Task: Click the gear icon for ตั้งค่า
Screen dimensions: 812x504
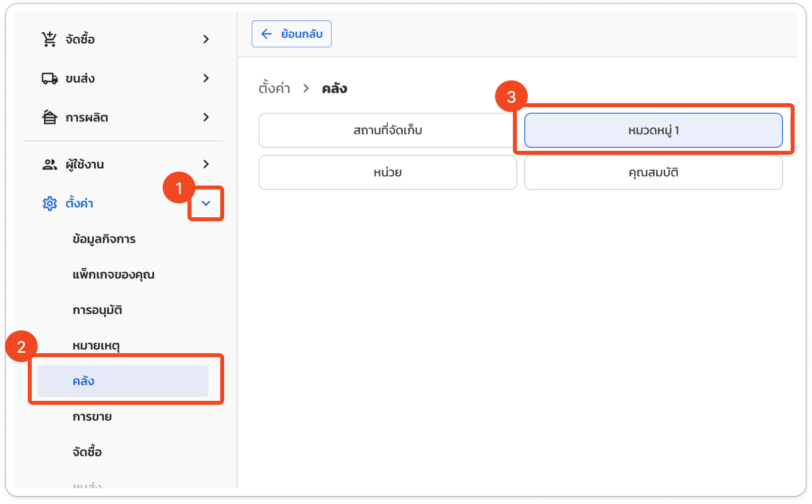Action: pyautogui.click(x=50, y=203)
